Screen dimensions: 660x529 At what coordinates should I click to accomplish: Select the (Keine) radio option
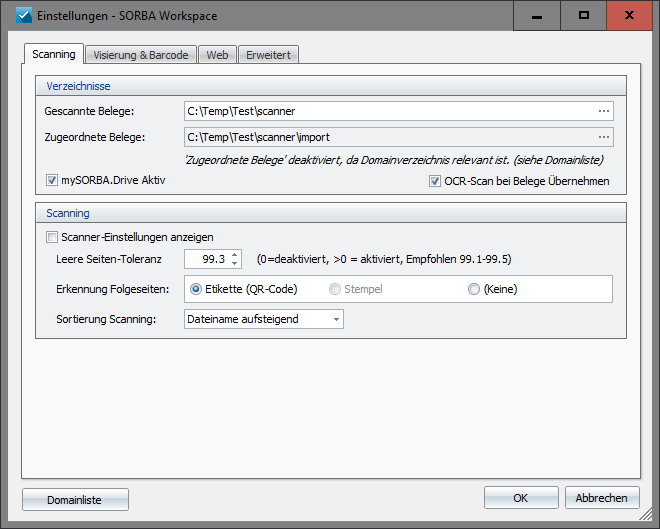[474, 289]
